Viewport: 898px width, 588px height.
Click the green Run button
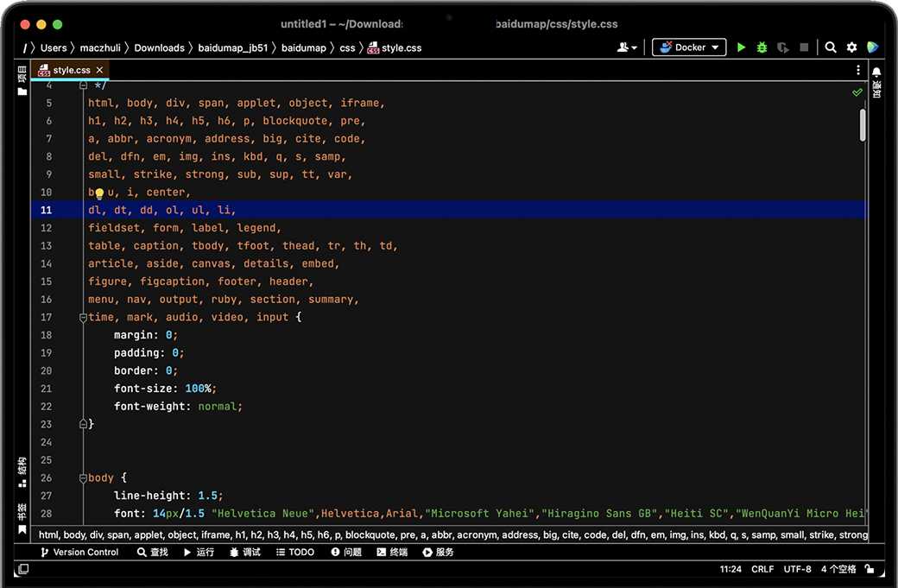coord(741,47)
